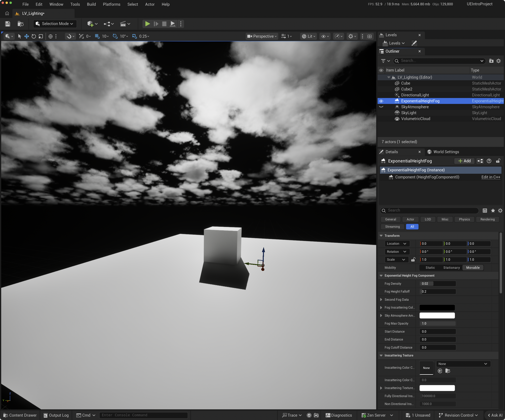Open viewport layout grid icon
This screenshot has height=420, width=505.
point(370,36)
